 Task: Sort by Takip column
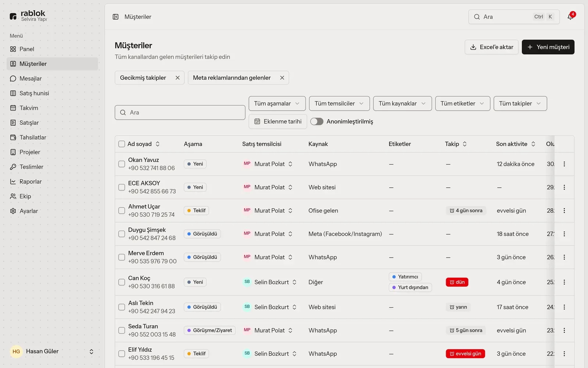pos(456,144)
